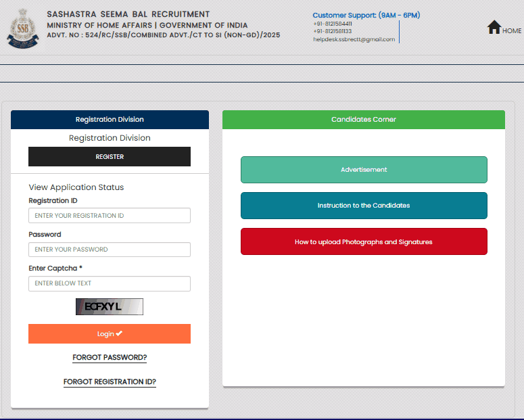Click the checkmark icon on Login button
This screenshot has height=420, width=524.
point(120,333)
